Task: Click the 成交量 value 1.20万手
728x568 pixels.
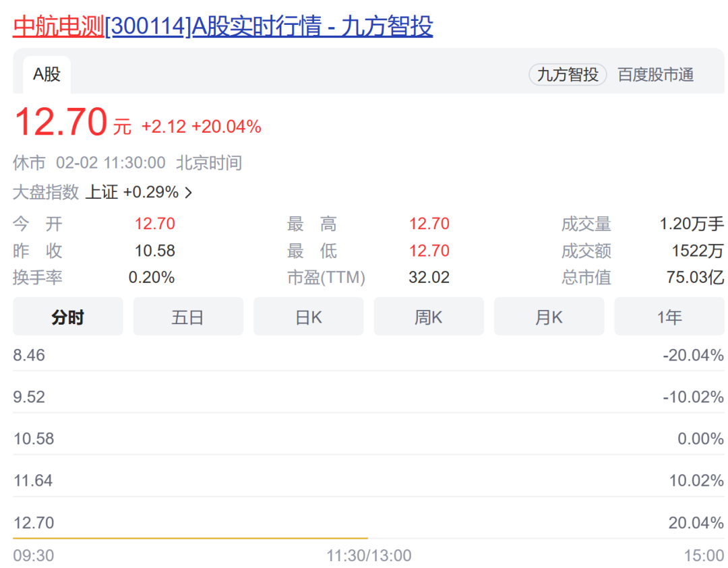Action: [691, 224]
